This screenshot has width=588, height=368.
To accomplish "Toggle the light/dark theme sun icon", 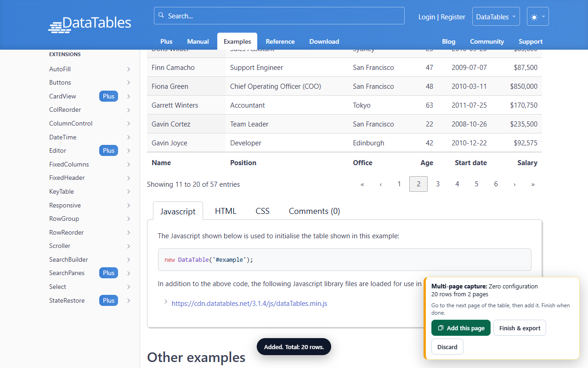I will point(534,17).
